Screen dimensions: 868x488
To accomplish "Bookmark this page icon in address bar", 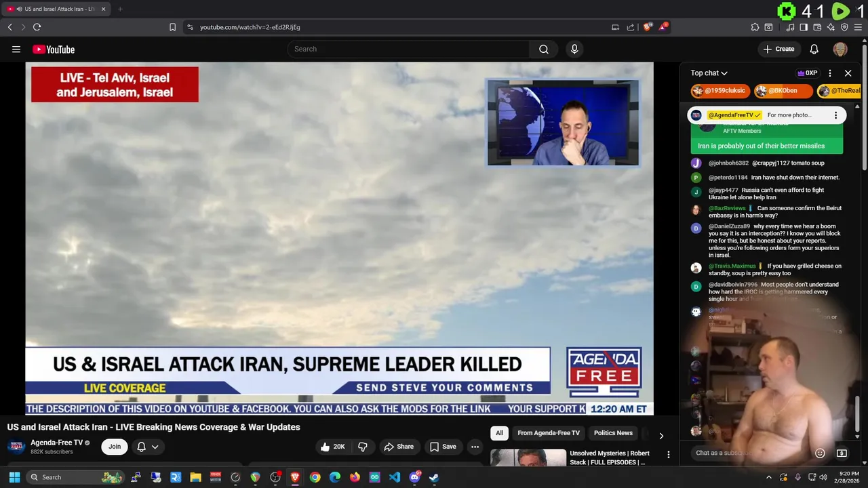I will click(172, 27).
